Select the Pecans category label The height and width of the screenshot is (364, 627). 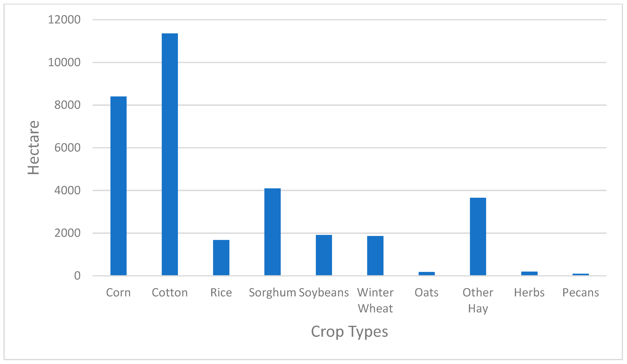tap(581, 293)
